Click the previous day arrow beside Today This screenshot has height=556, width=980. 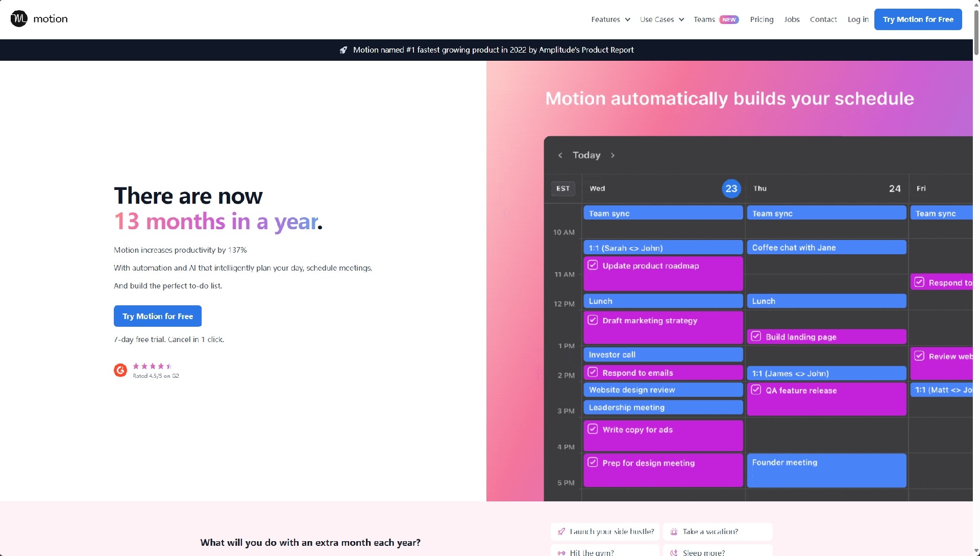(x=560, y=155)
